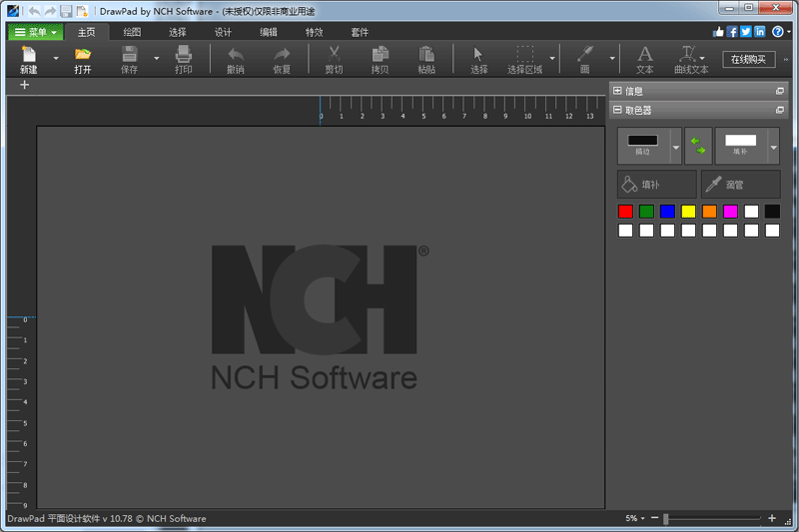
Task: Open the stroke (描边) color dropdown arrow
Action: [676, 147]
